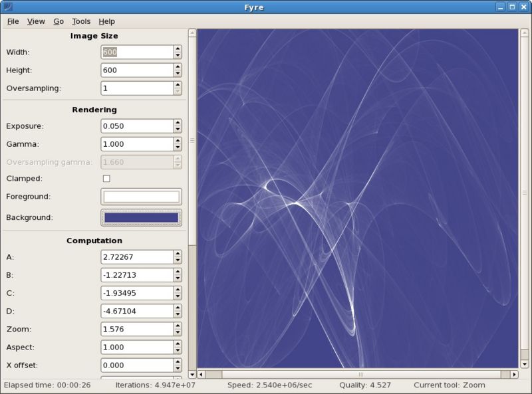
Task: Click the Oversampling value field
Action: tap(137, 88)
